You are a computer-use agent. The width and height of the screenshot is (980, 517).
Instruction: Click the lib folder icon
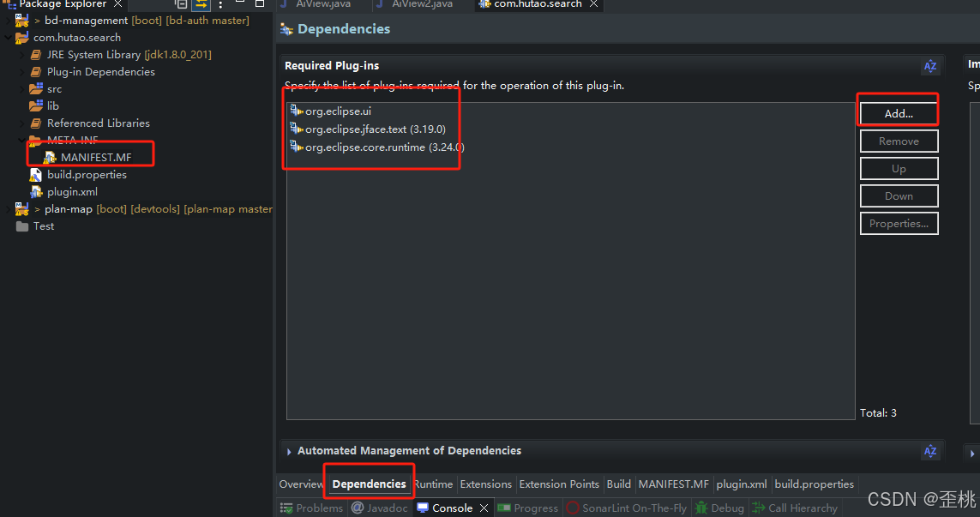click(36, 105)
